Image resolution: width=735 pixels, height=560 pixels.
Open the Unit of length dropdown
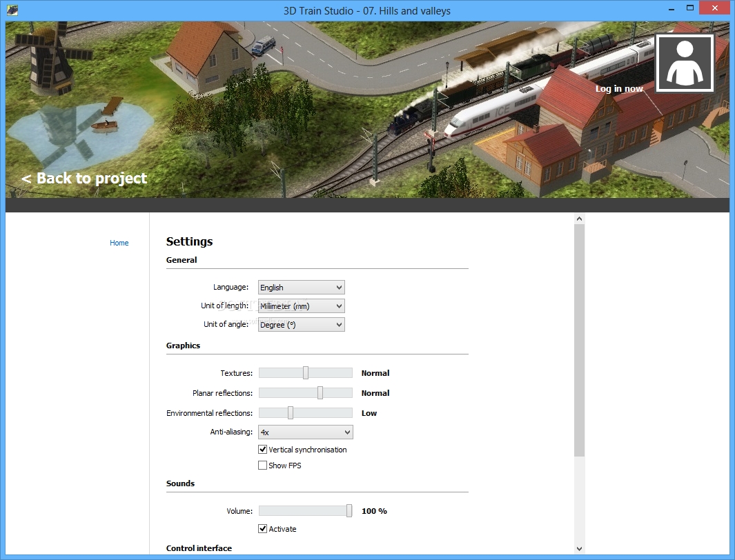(302, 306)
